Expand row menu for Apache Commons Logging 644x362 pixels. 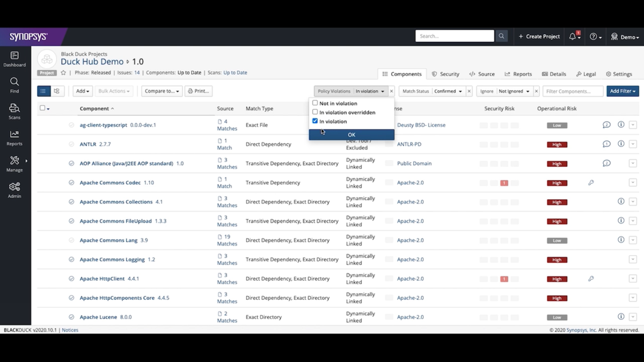coord(633,260)
